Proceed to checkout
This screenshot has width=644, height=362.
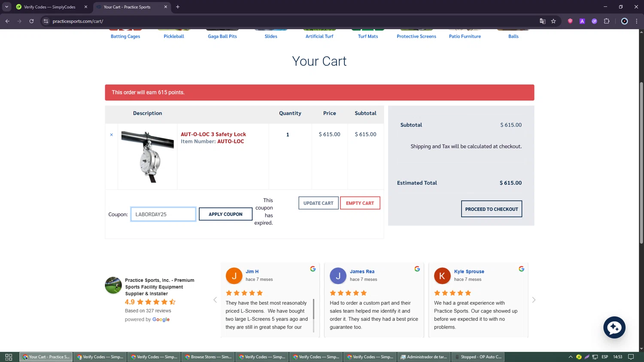coord(492,209)
